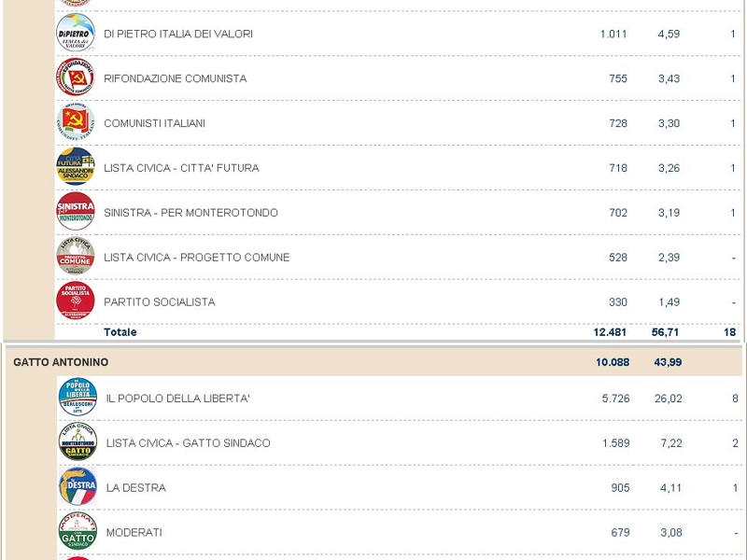Click the LISTA CIVICA - GATTO SINDACO text
Image resolution: width=747 pixels, height=560 pixels.
[188, 443]
